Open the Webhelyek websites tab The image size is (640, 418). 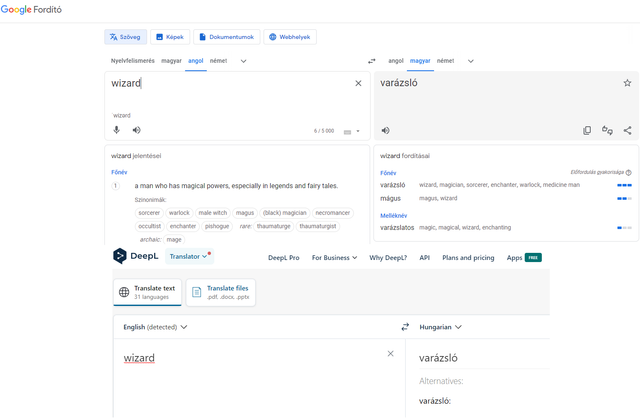pos(290,37)
